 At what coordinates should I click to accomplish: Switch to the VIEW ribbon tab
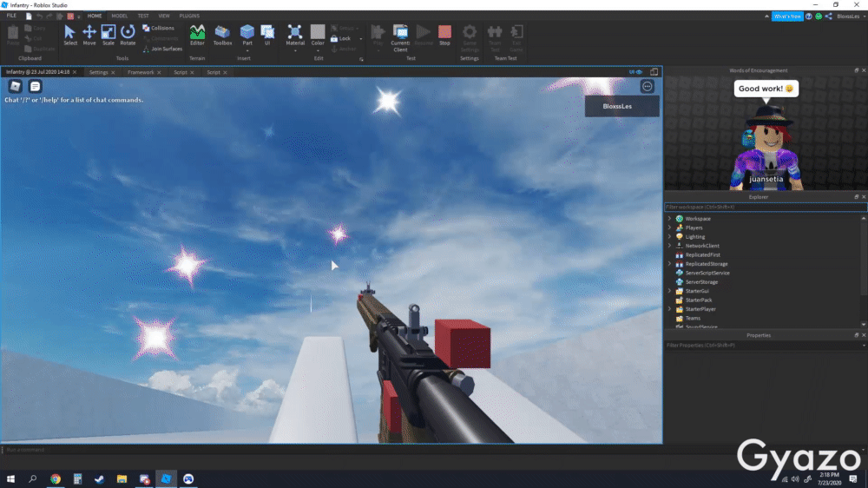[164, 16]
